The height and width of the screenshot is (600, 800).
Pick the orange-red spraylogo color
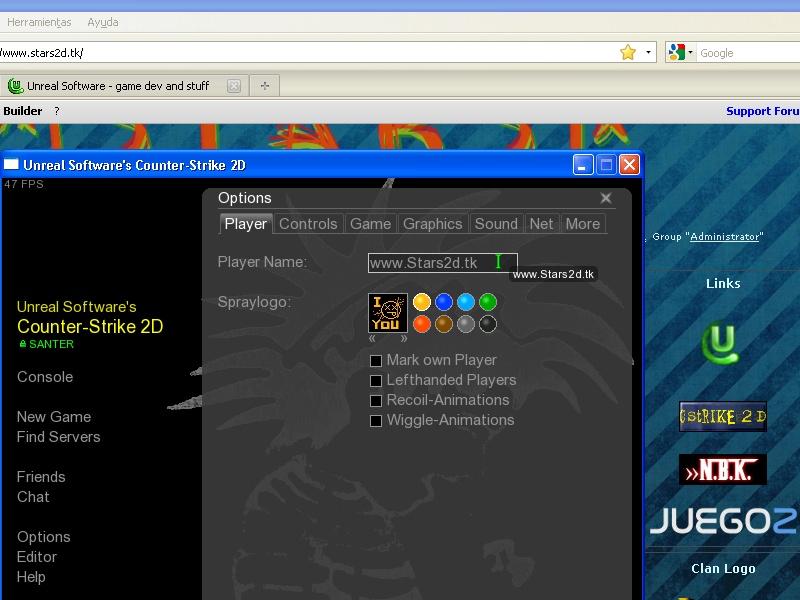tap(421, 324)
